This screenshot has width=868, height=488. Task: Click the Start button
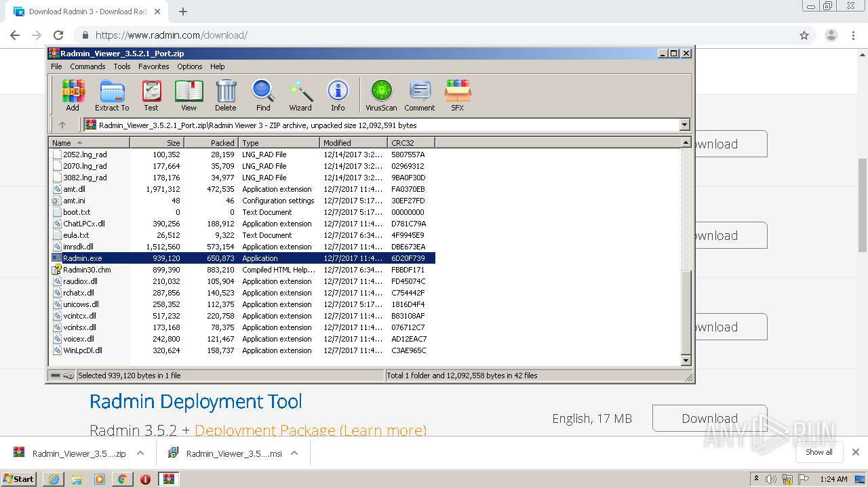tap(19, 479)
